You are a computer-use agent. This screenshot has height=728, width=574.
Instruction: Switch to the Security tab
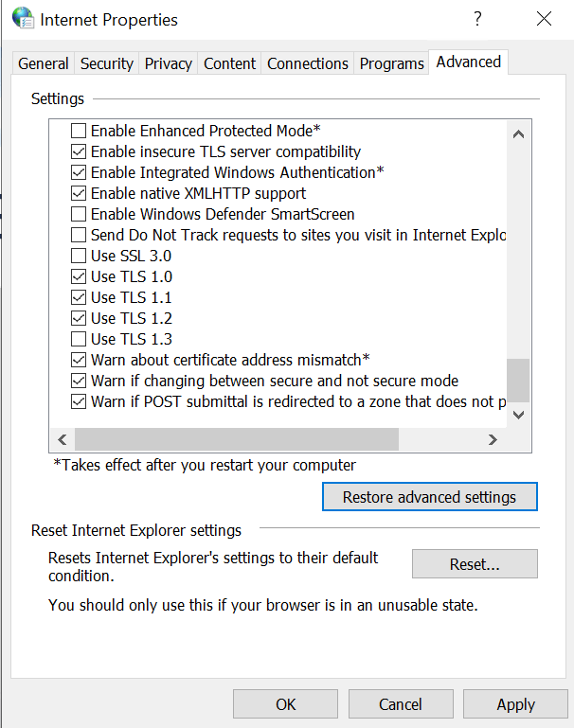pyautogui.click(x=107, y=63)
